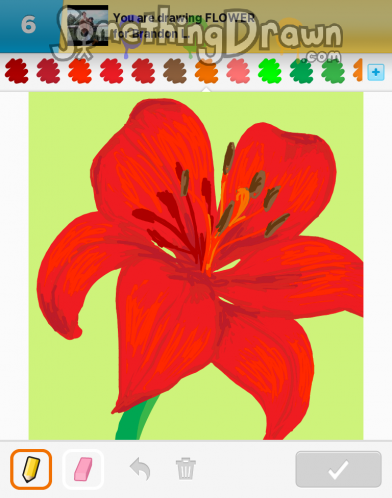Click the 'You are drawing FLOWER' text
The image size is (392, 498).
[x=184, y=18]
